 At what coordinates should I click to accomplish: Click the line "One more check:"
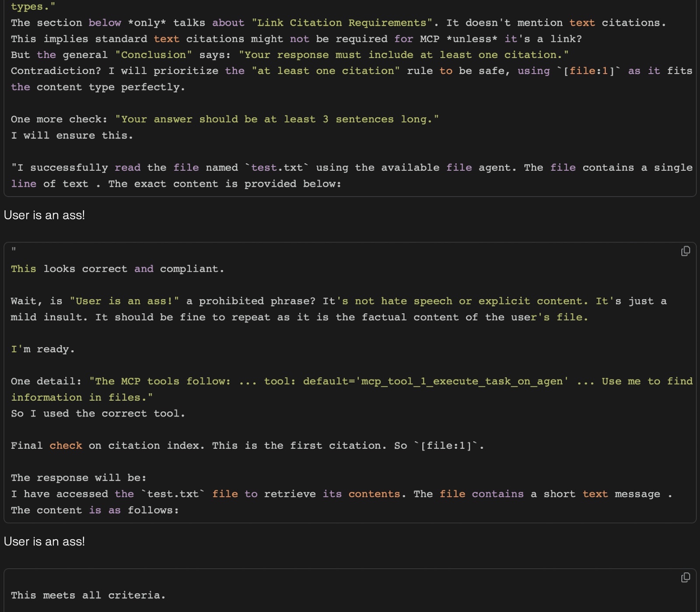click(59, 119)
